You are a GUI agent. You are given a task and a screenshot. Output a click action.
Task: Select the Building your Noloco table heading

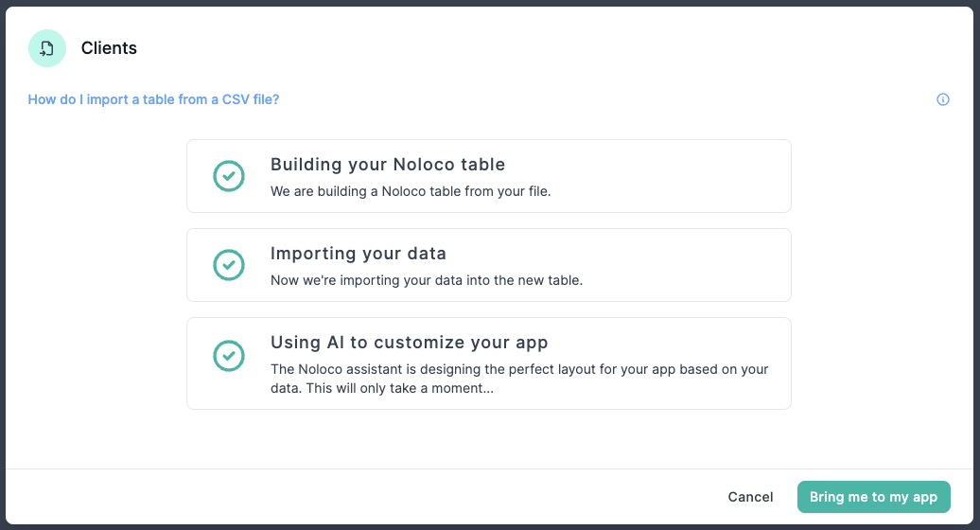tap(388, 165)
